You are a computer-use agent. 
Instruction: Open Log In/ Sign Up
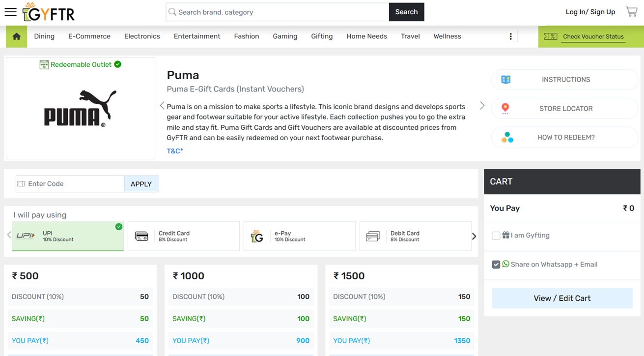pyautogui.click(x=590, y=12)
